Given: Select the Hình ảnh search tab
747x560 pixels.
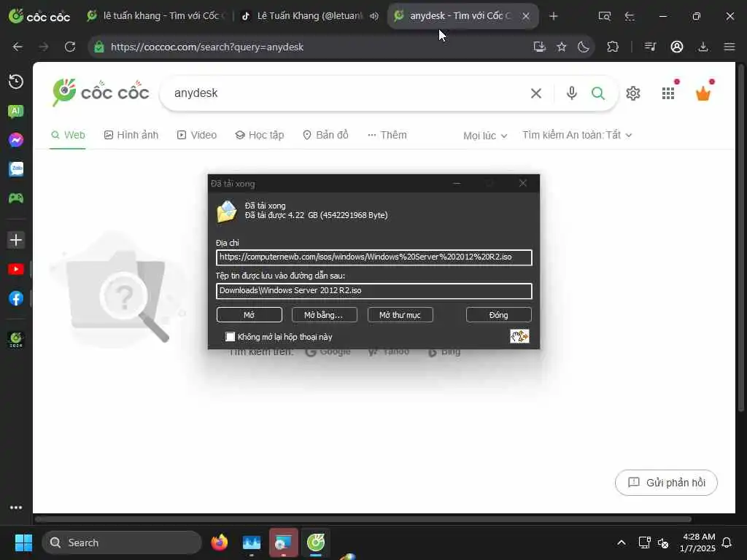Looking at the screenshot, I should pos(131,135).
